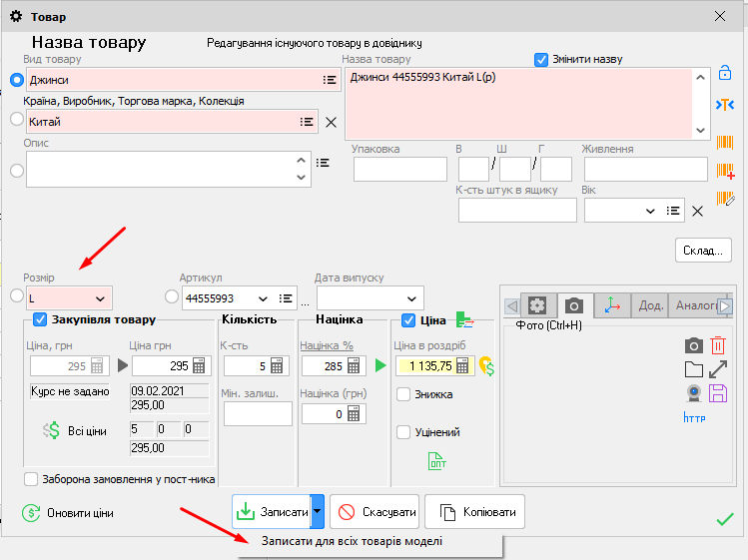
Task: Click into the Опис description field
Action: tap(160, 170)
